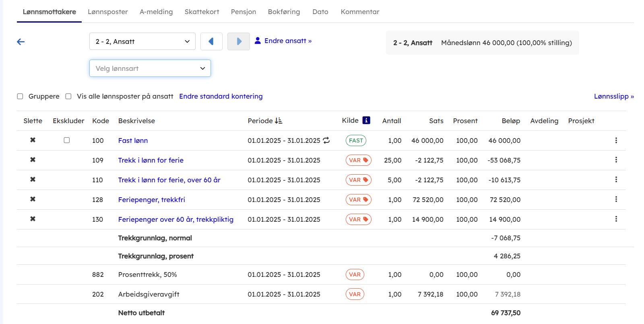Open the A-melding tab

pyautogui.click(x=156, y=12)
